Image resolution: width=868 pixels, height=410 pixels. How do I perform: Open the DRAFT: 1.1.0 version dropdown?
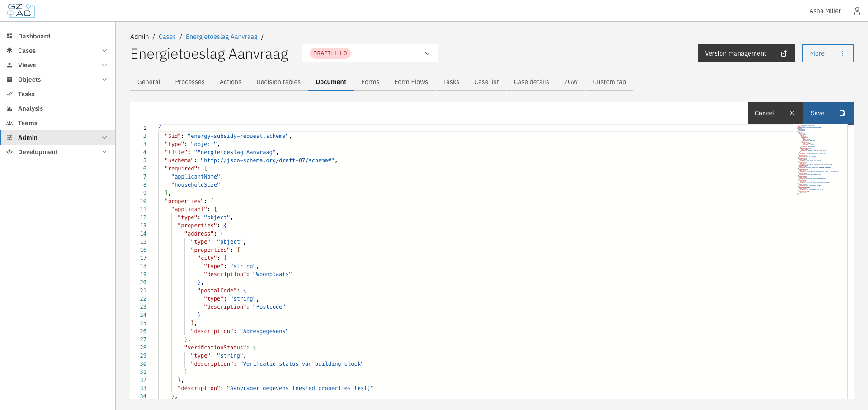click(370, 53)
